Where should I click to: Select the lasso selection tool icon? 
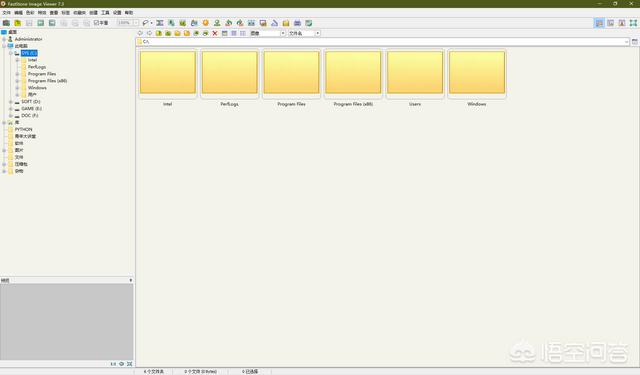[x=145, y=23]
